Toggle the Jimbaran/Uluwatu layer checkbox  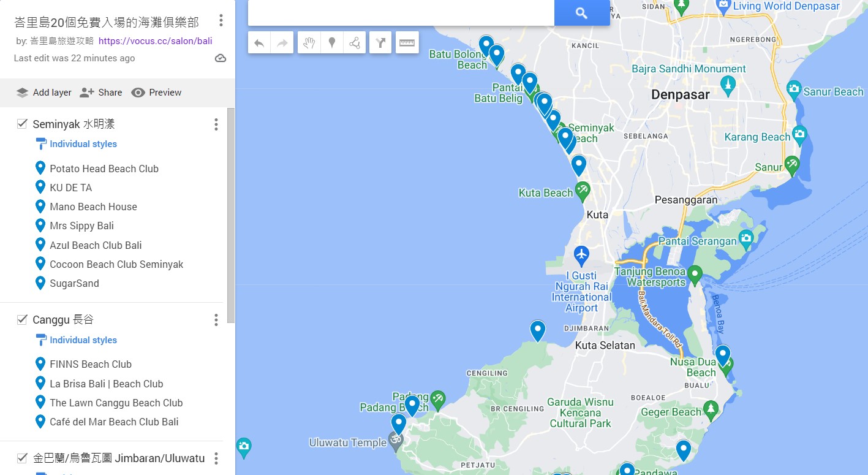[x=22, y=458]
